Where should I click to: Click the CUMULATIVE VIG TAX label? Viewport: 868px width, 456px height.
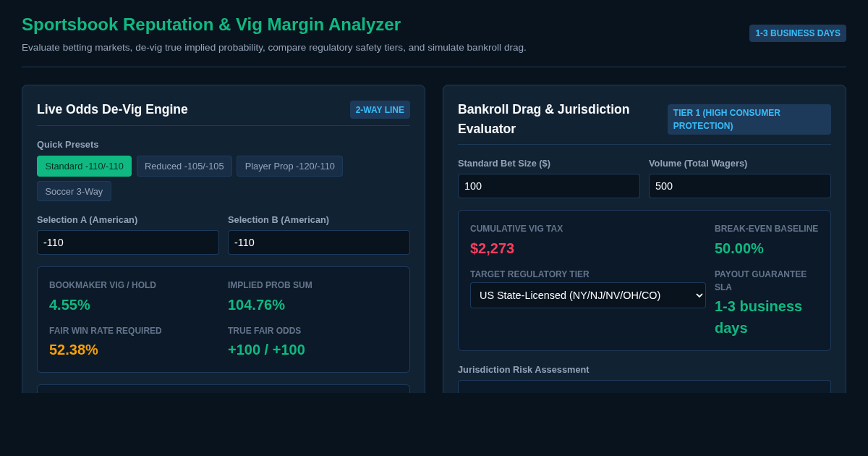point(516,229)
